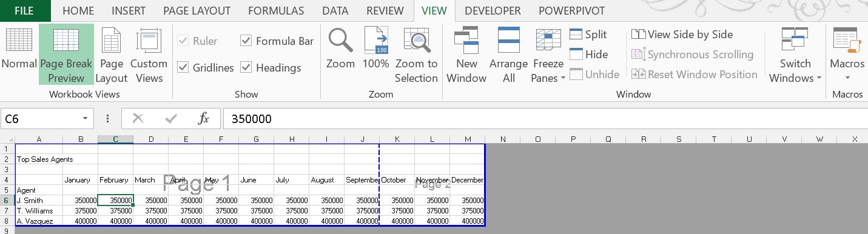Screen dimensions: 868x234
Task: Click Zoom to Selection
Action: [x=416, y=55]
